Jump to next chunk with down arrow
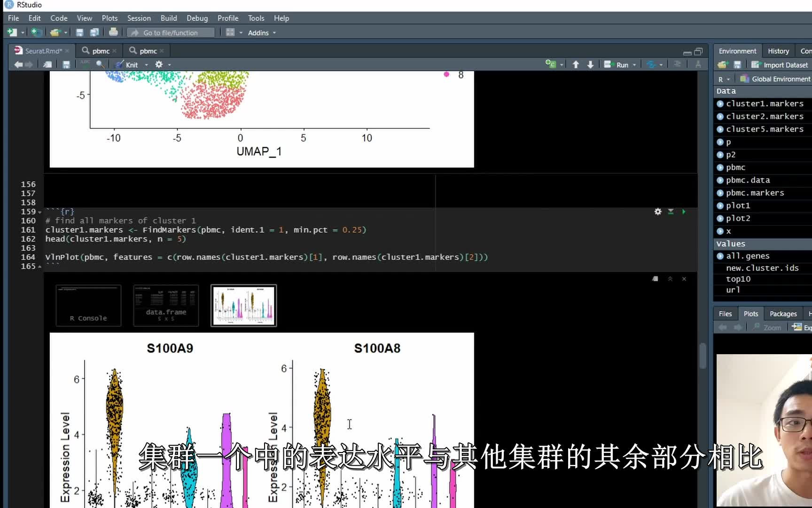Viewport: 812px width, 508px height. [x=591, y=64]
